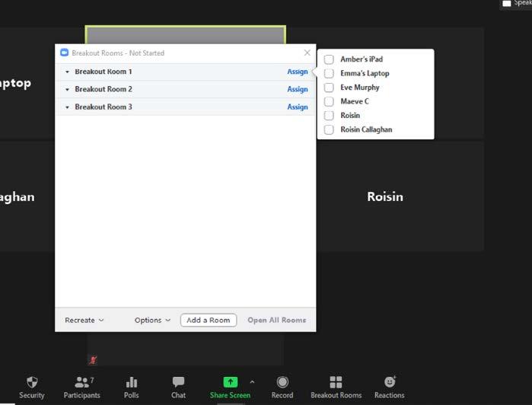Select the Breakout Room 3 label
532x405 pixels.
[104, 107]
